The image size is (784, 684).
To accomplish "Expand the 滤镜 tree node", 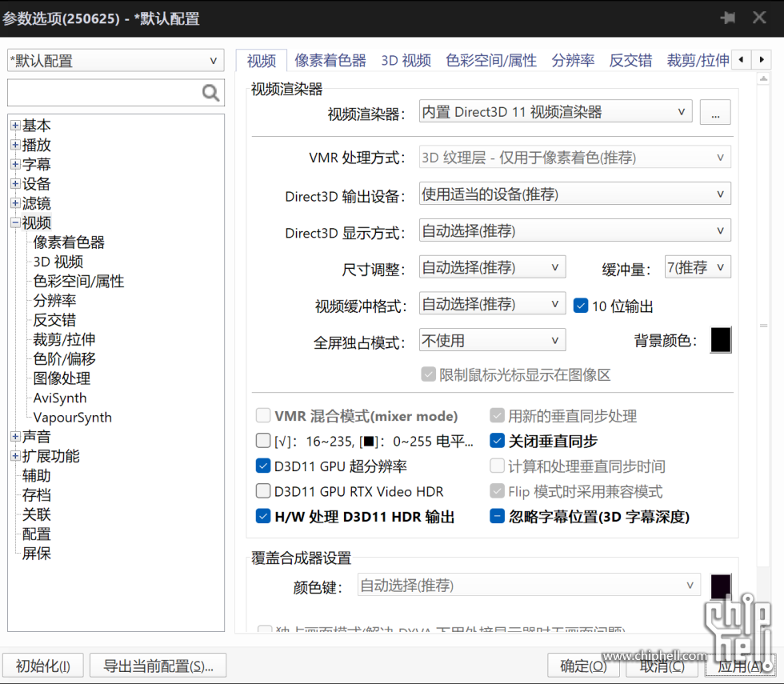I will (15, 203).
